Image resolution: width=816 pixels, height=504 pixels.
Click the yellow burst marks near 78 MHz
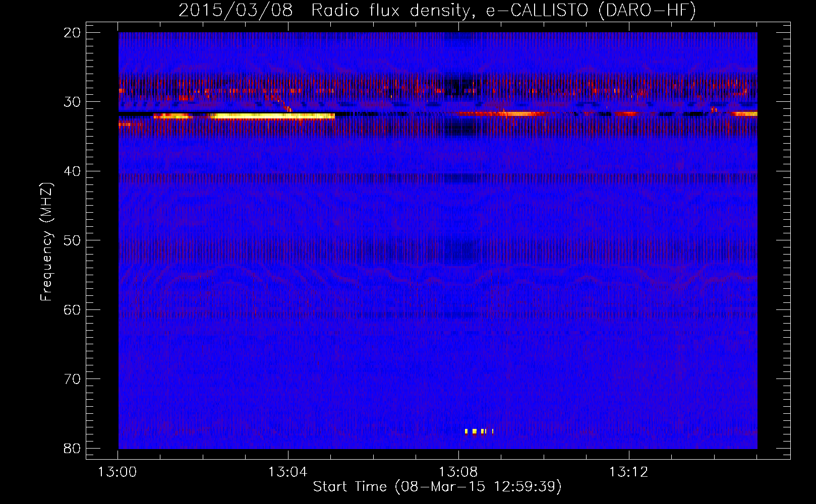point(479,431)
